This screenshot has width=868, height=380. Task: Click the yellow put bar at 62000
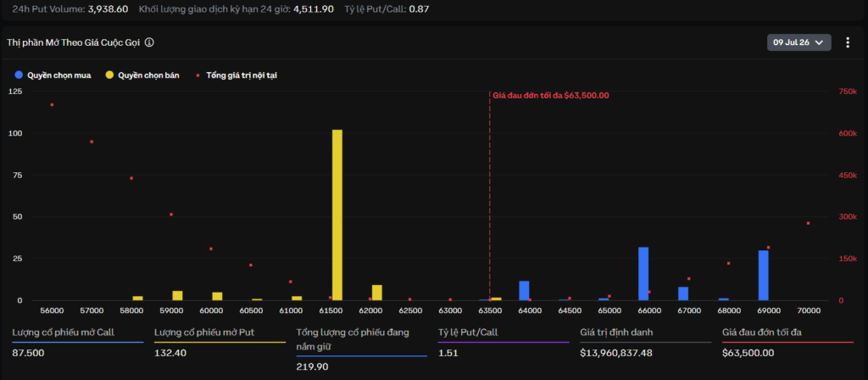377,293
